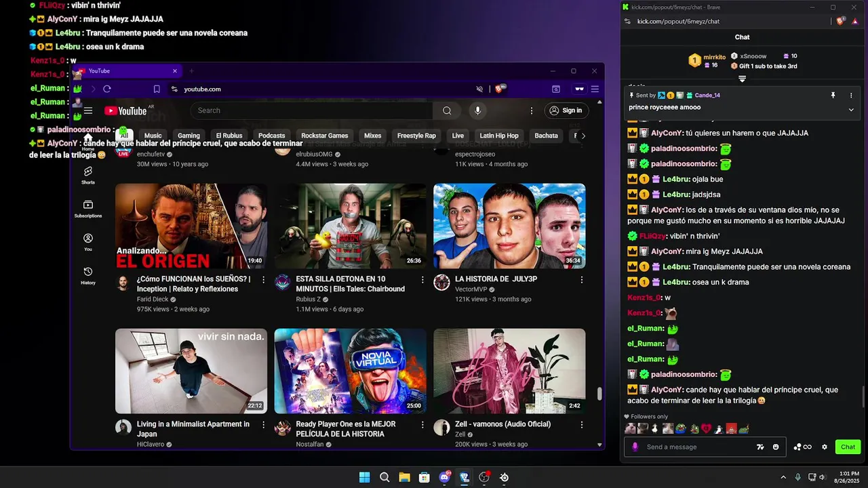Open options for Zell - vamonos video
This screenshot has height=488, width=868.
[x=582, y=424]
